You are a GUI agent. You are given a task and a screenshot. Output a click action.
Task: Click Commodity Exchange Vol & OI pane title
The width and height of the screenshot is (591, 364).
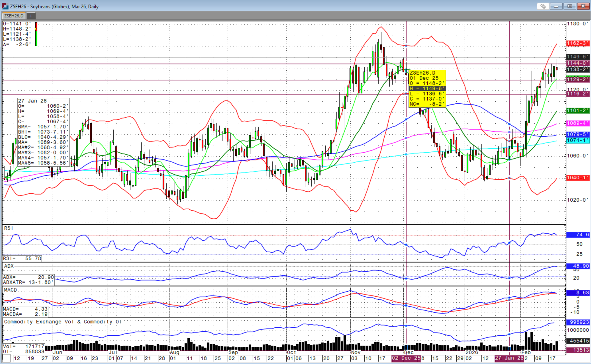(63, 322)
